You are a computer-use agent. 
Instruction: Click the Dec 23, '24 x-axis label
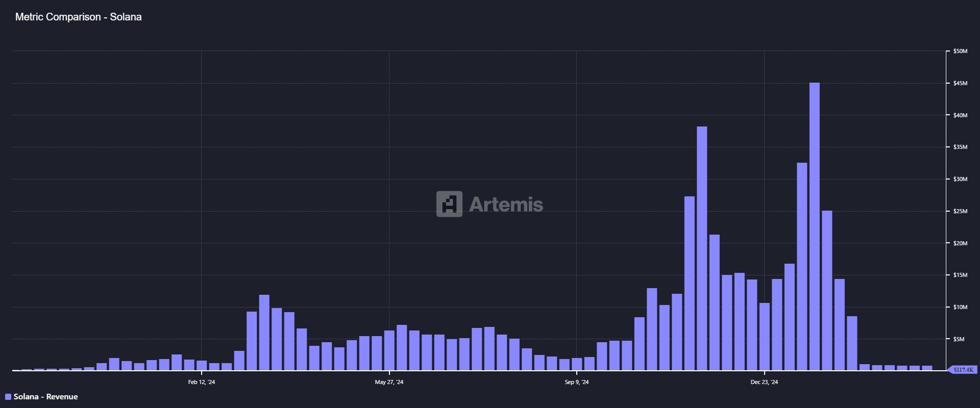pyautogui.click(x=764, y=382)
